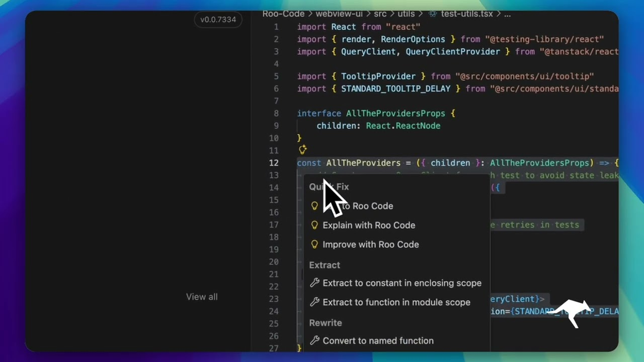Image resolution: width=644 pixels, height=362 pixels.
Task: Click the lightbulb icon beside 'Improve with Roo Code'
Action: [x=315, y=245]
